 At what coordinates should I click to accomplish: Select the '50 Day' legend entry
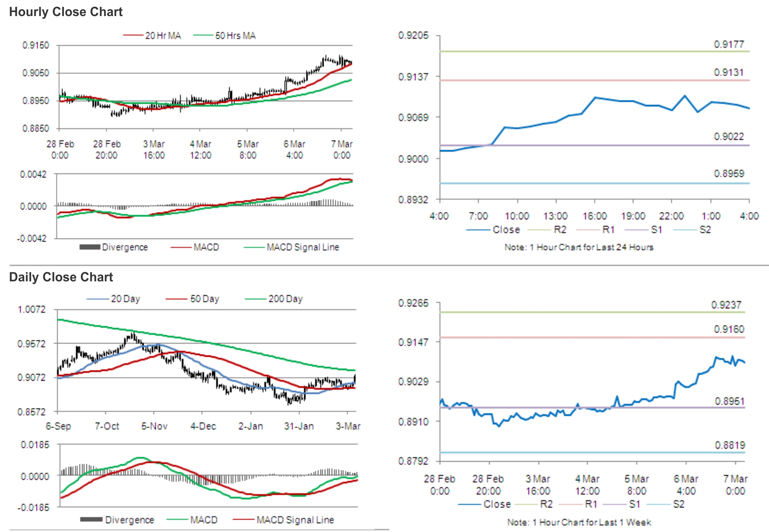[x=193, y=299]
